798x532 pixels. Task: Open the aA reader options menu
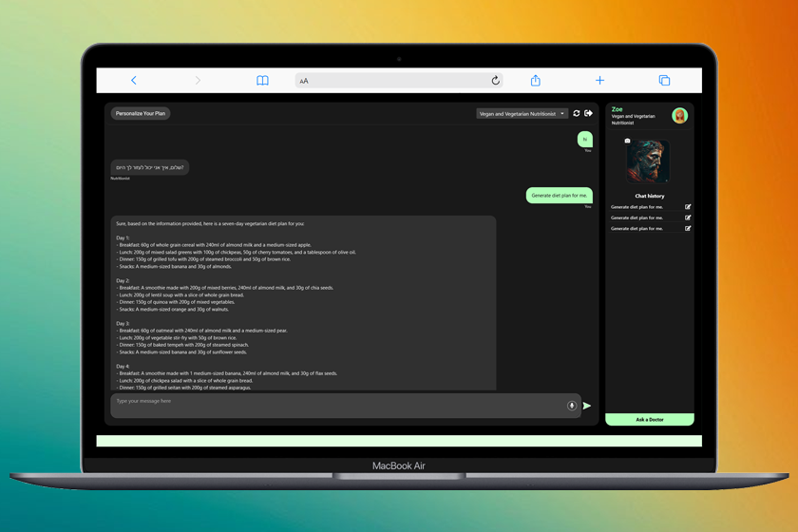click(x=304, y=82)
